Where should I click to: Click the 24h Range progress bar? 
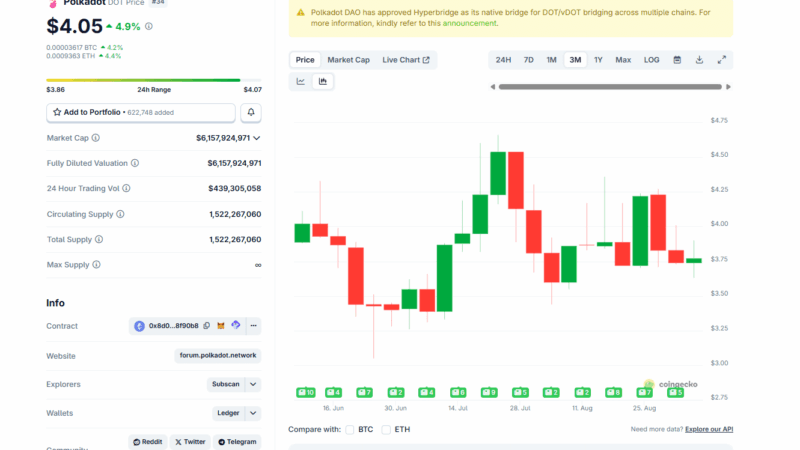pos(154,80)
